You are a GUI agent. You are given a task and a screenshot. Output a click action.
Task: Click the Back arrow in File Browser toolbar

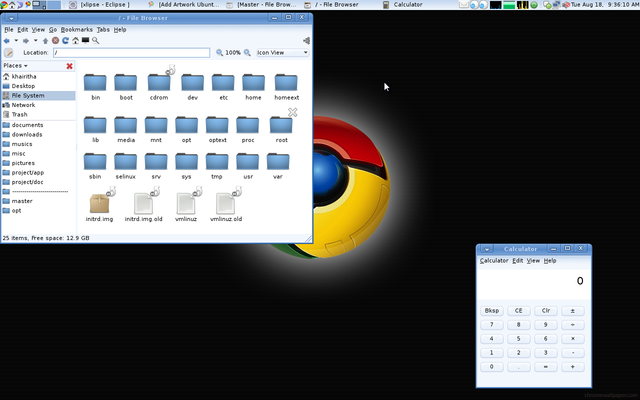pos(6,41)
